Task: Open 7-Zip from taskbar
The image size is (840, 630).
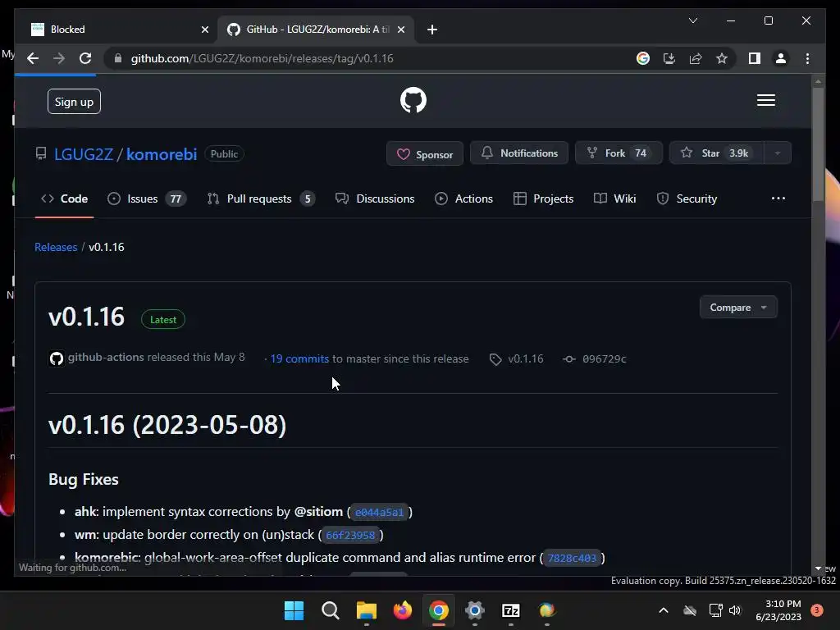Action: (x=511, y=610)
